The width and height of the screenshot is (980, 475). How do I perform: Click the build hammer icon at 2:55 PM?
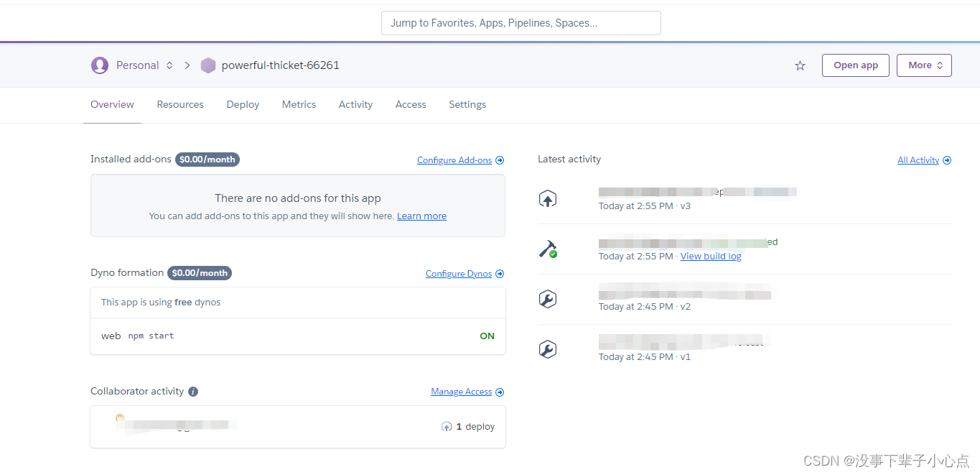click(548, 249)
